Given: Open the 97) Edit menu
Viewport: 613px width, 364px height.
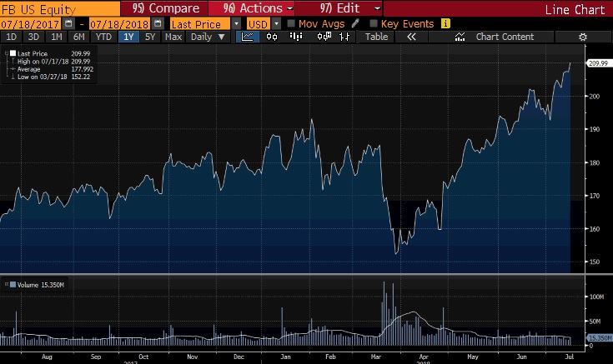Looking at the screenshot, I should click(339, 8).
